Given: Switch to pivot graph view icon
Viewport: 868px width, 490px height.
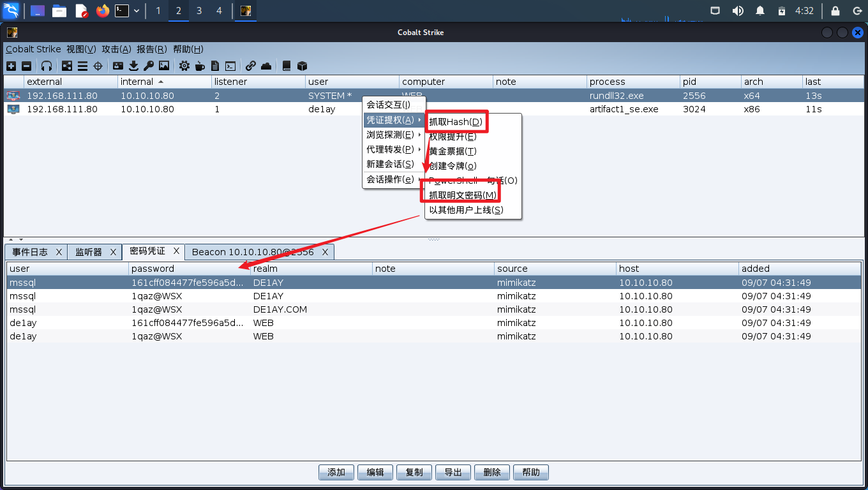Looking at the screenshot, I should 67,66.
